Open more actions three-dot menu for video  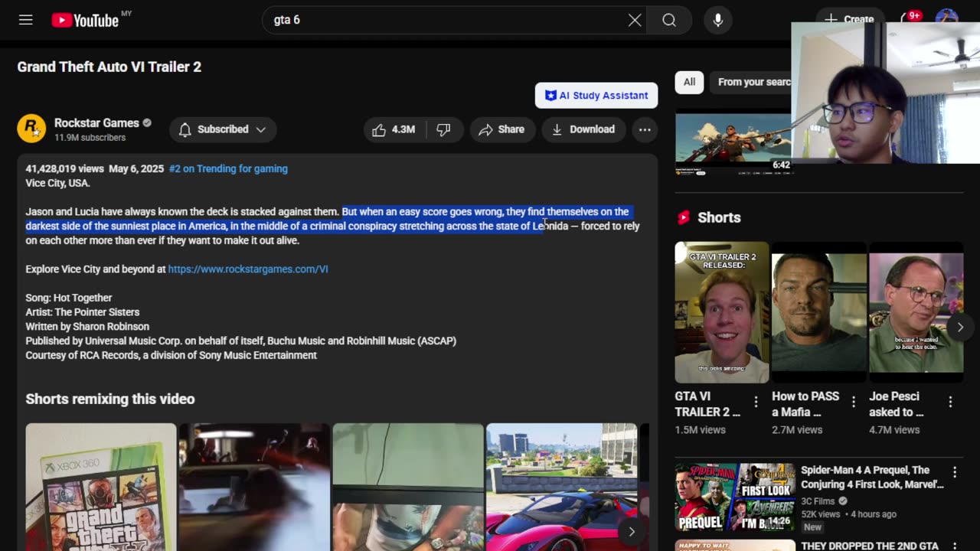(x=645, y=129)
